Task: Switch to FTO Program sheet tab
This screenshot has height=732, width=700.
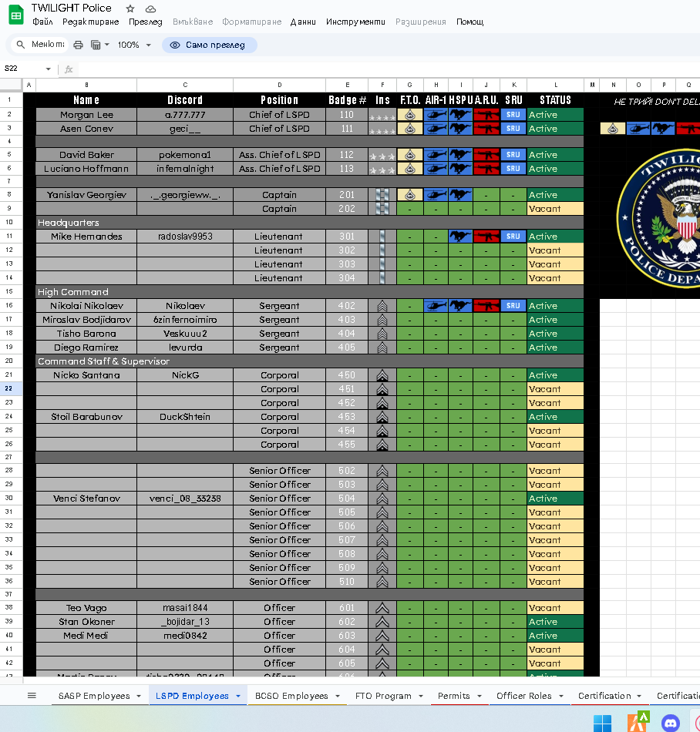Action: 383,696
